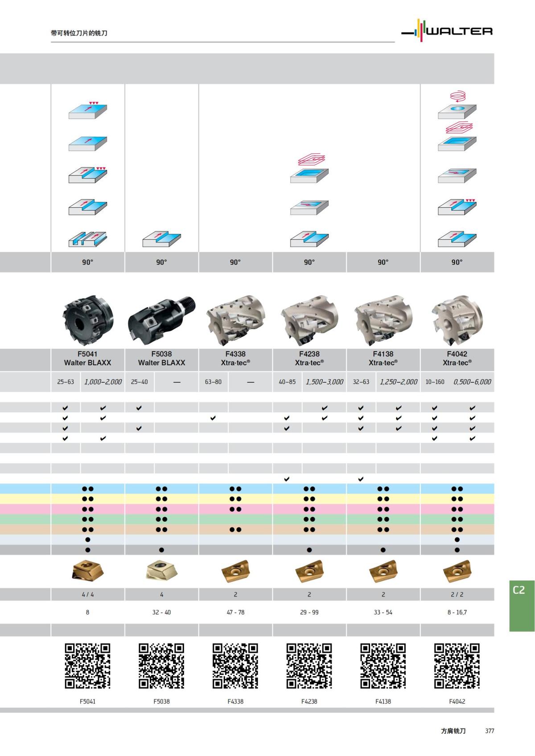535x756 pixels.
Task: Click the QR code above the F5038 label
Action: pyautogui.click(x=161, y=666)
